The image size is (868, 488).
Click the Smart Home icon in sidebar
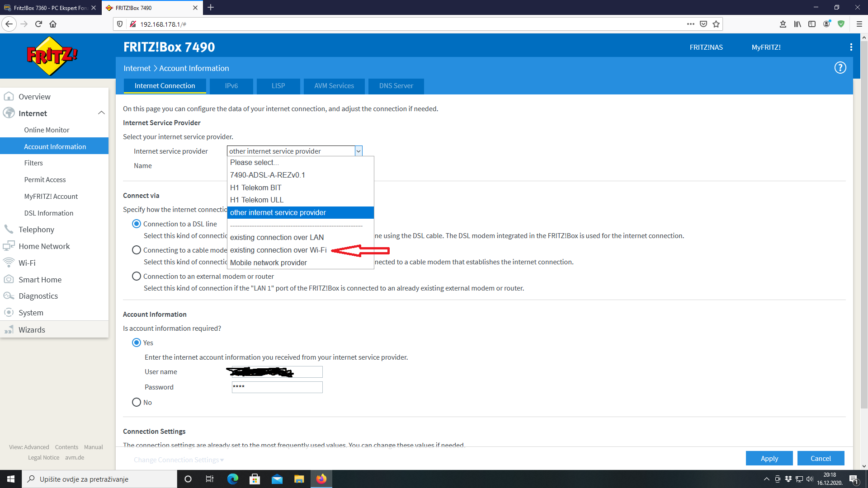click(x=9, y=279)
